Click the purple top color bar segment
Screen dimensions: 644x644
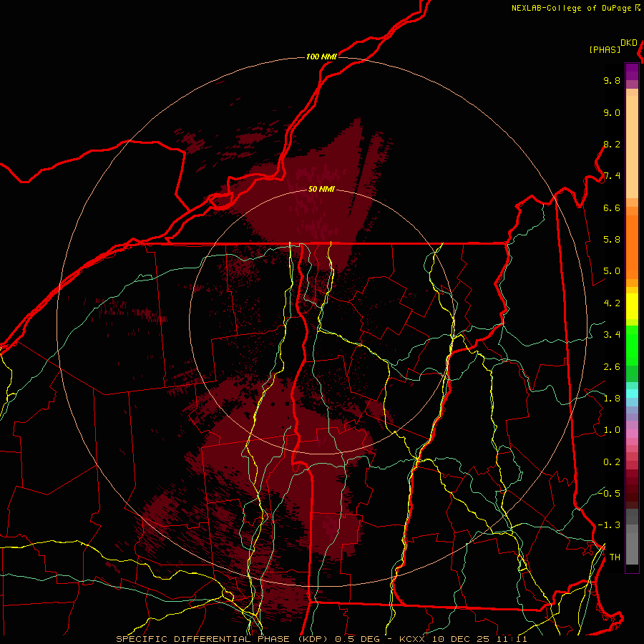coord(632,72)
